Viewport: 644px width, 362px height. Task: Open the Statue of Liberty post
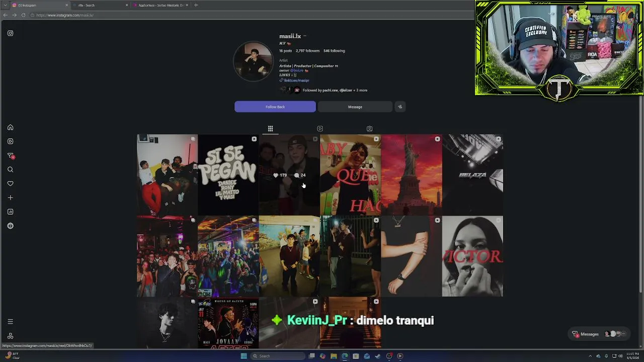(x=412, y=174)
